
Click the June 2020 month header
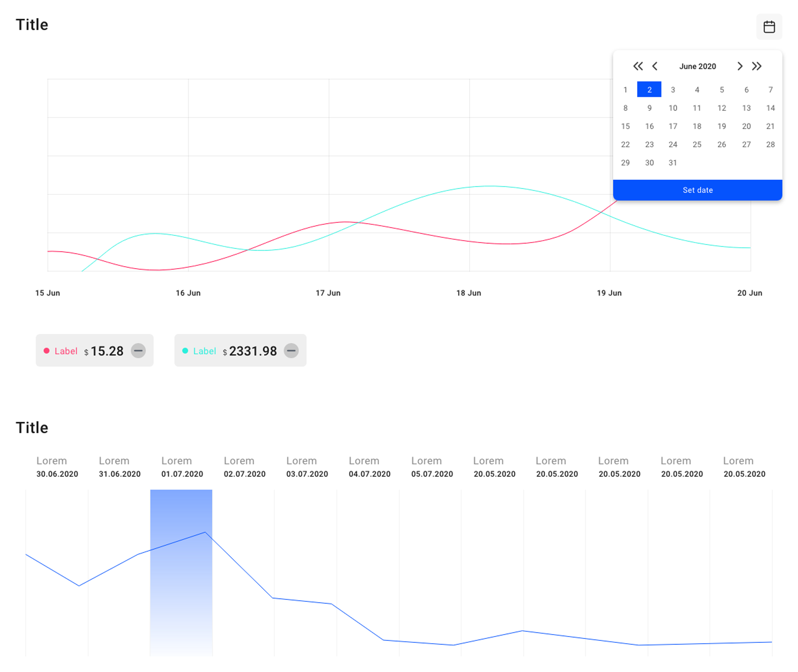697,66
